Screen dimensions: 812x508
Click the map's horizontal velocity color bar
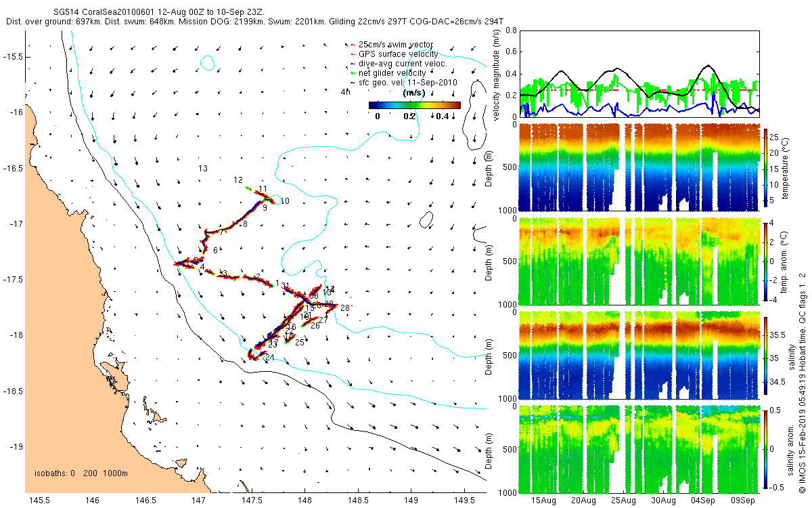pos(414,105)
